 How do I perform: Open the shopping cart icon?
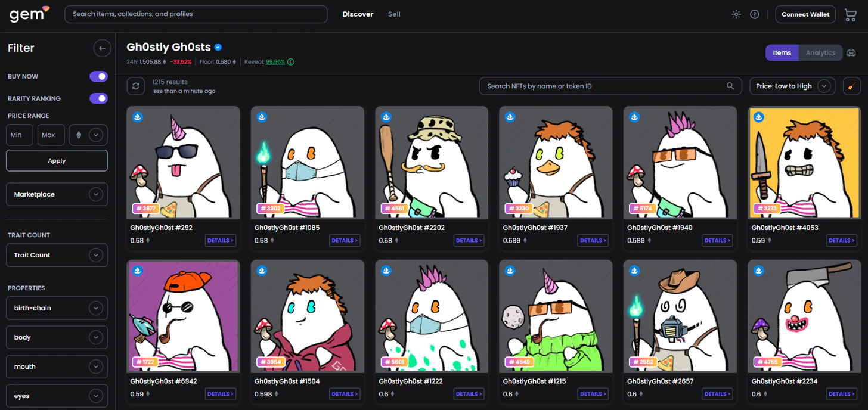click(851, 15)
